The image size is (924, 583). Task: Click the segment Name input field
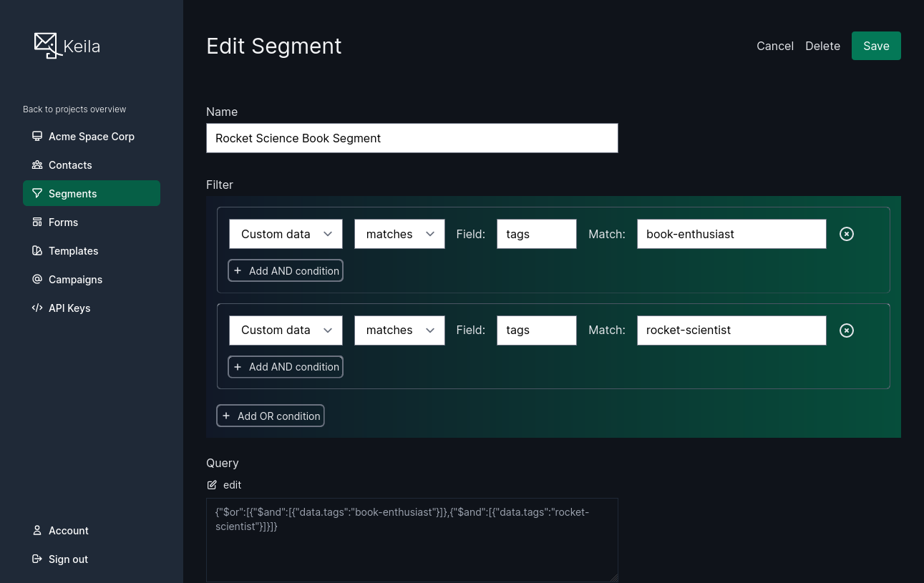(x=412, y=138)
